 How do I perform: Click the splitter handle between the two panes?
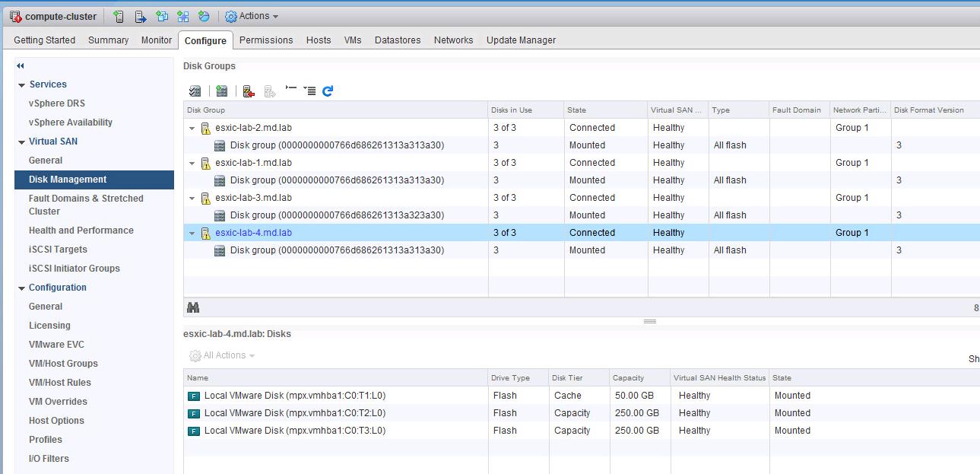650,322
